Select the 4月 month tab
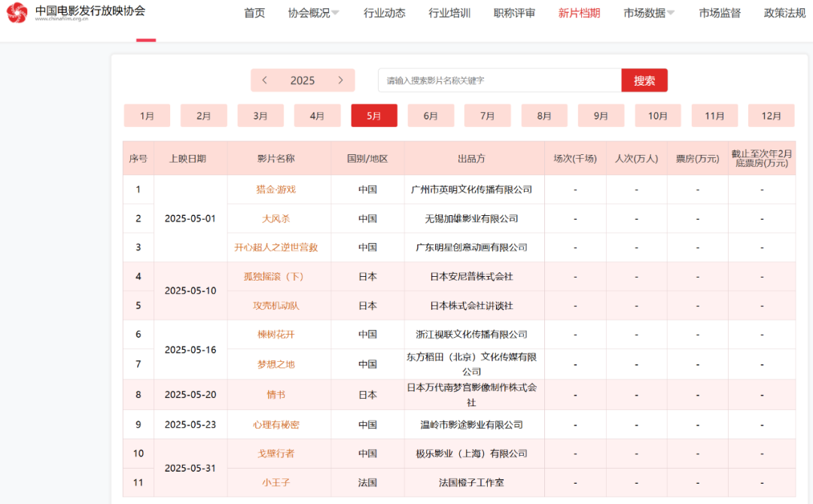 (318, 116)
